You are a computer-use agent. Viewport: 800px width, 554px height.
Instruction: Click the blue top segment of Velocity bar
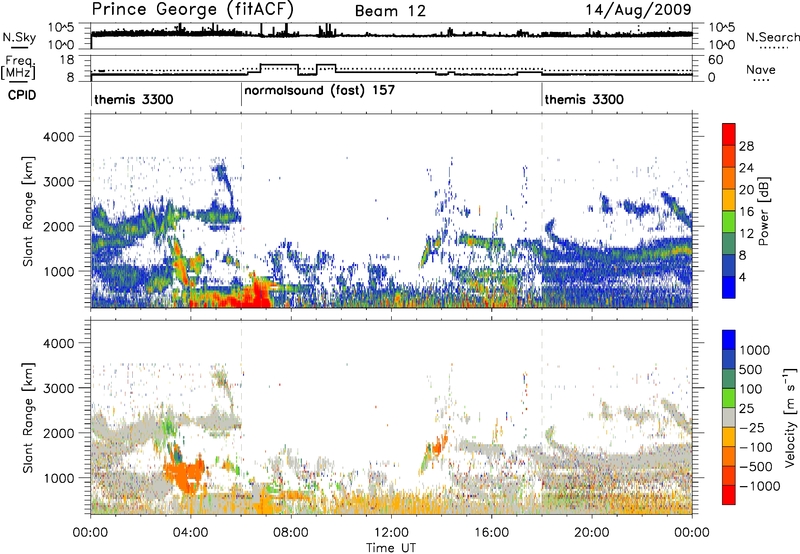729,340
